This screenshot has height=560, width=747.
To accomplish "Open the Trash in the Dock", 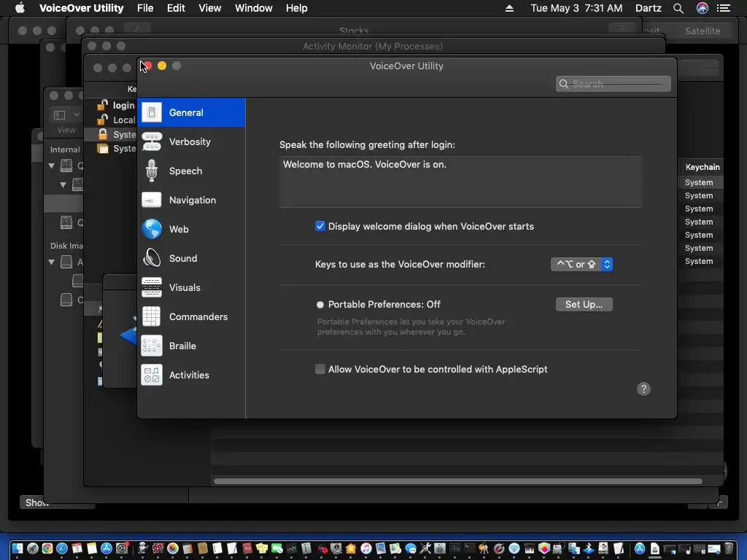I will click(x=729, y=548).
